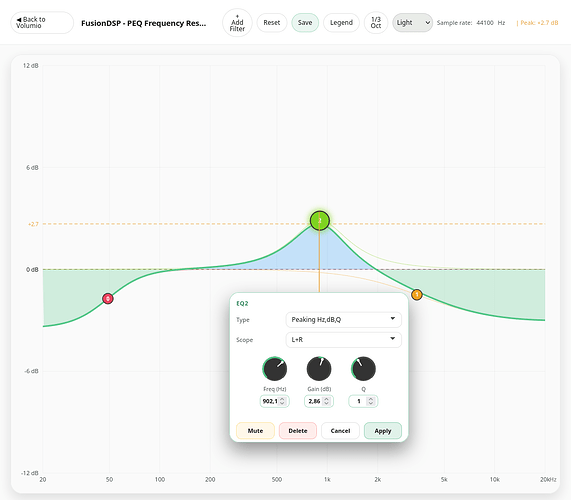Screen dimensions: 571x500
Task: Select the green filter node 2
Action: click(x=320, y=221)
